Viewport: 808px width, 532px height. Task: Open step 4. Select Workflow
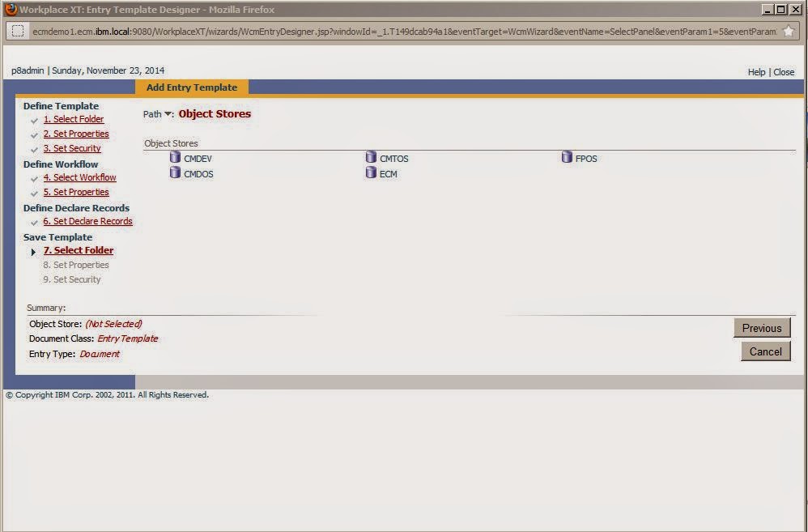(79, 177)
